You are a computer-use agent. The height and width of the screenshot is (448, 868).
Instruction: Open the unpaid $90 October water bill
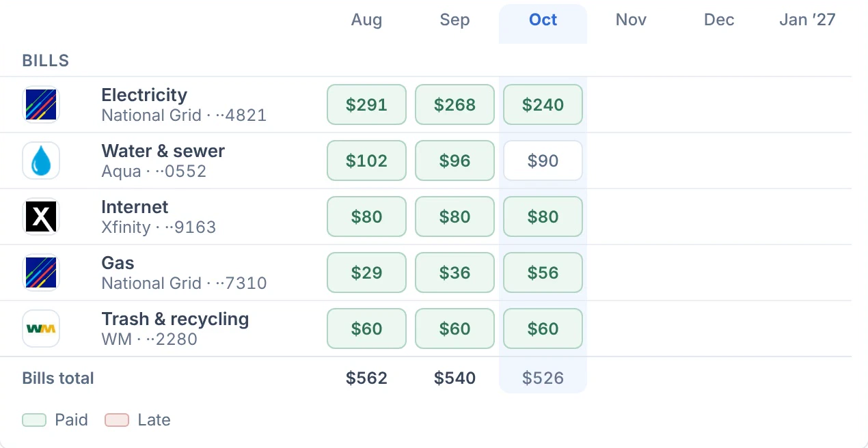click(x=543, y=160)
